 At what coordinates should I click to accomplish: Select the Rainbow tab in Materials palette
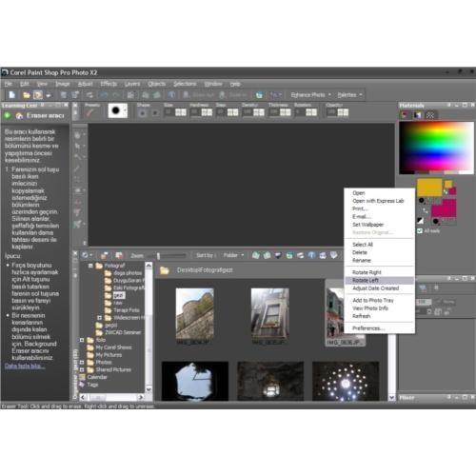pos(417,115)
